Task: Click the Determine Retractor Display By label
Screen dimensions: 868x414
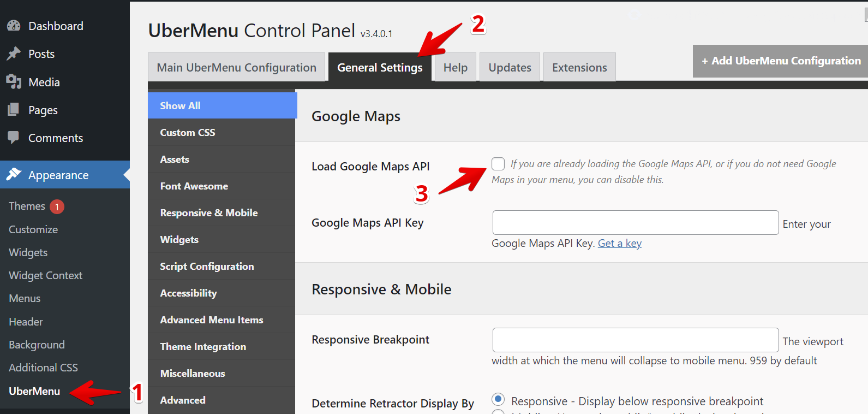Action: pyautogui.click(x=393, y=403)
